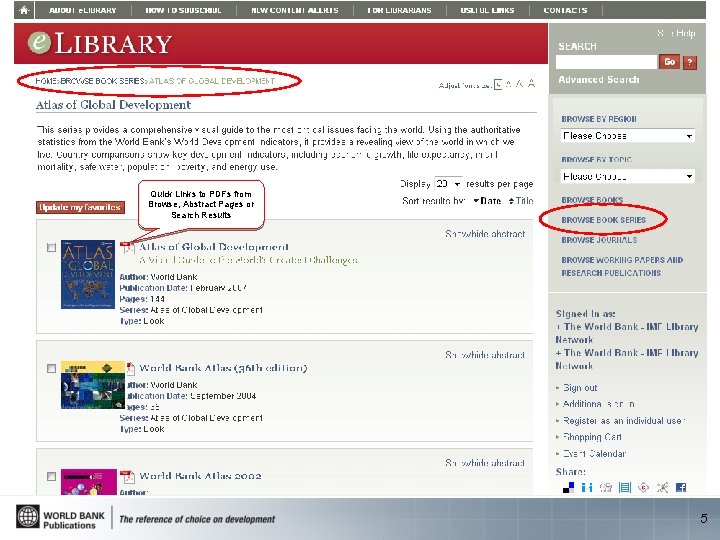Click Atlas of Global Development cover thumbnail
This screenshot has height=540, width=720.
88,274
